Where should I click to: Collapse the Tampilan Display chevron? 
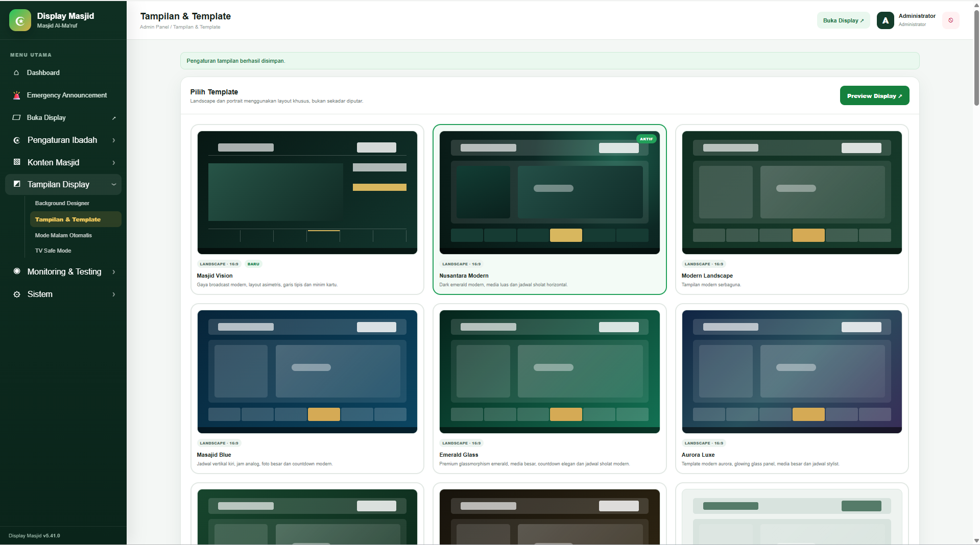[114, 185]
